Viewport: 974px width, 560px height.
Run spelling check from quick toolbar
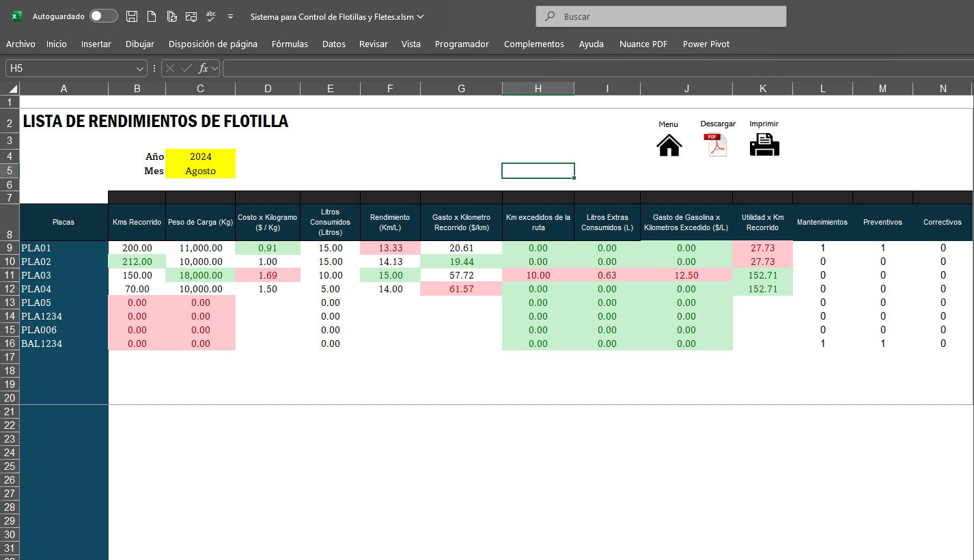(210, 16)
